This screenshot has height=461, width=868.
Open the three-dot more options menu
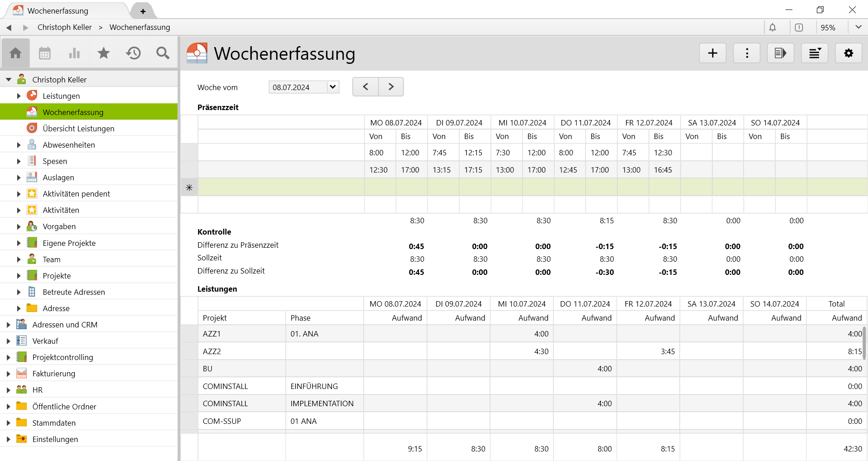click(x=747, y=53)
